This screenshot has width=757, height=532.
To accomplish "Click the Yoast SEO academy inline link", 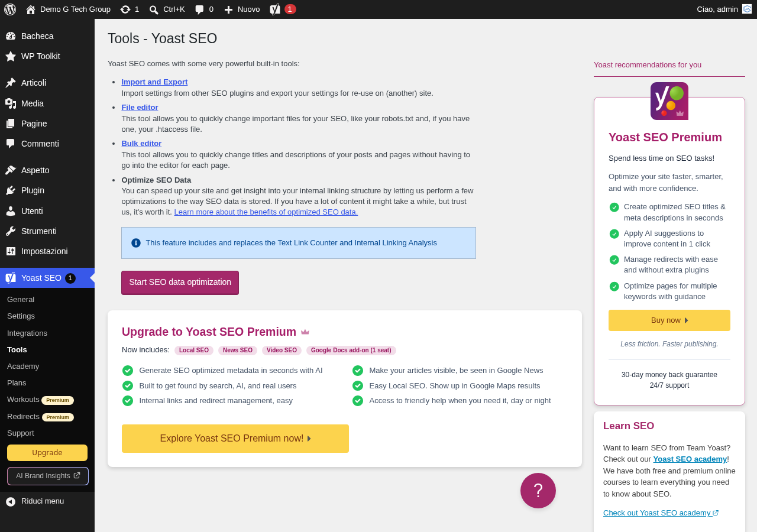I will (690, 459).
